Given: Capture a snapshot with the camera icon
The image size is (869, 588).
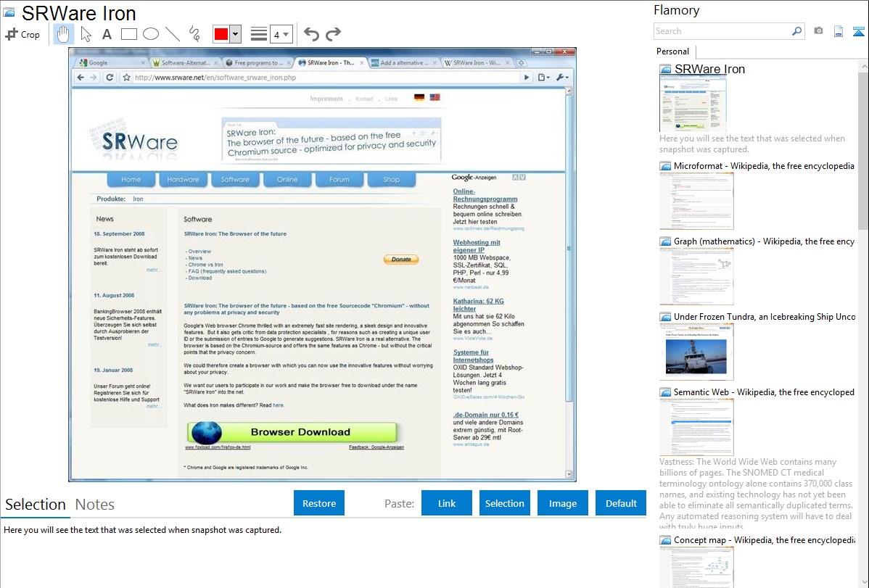Looking at the screenshot, I should [x=818, y=31].
